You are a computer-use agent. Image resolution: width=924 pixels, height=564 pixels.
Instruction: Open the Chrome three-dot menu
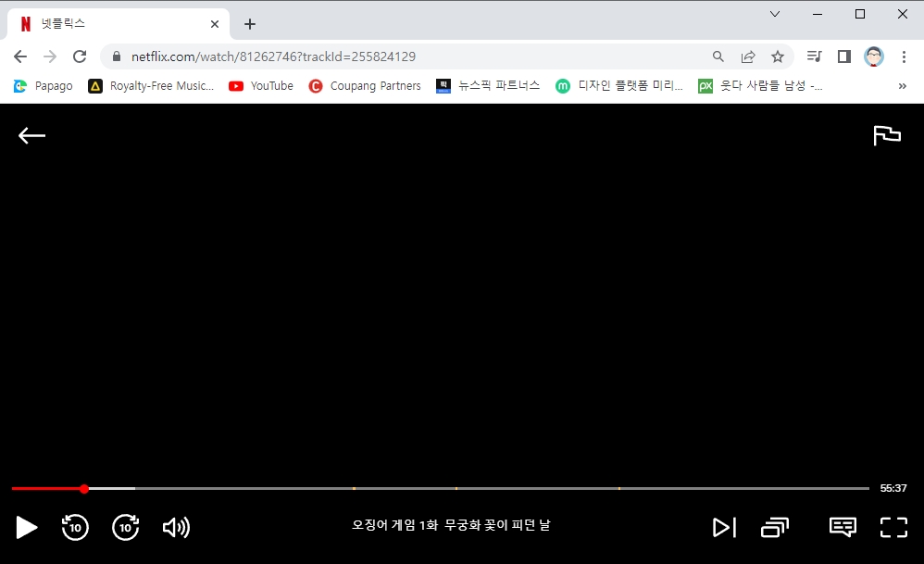(904, 56)
